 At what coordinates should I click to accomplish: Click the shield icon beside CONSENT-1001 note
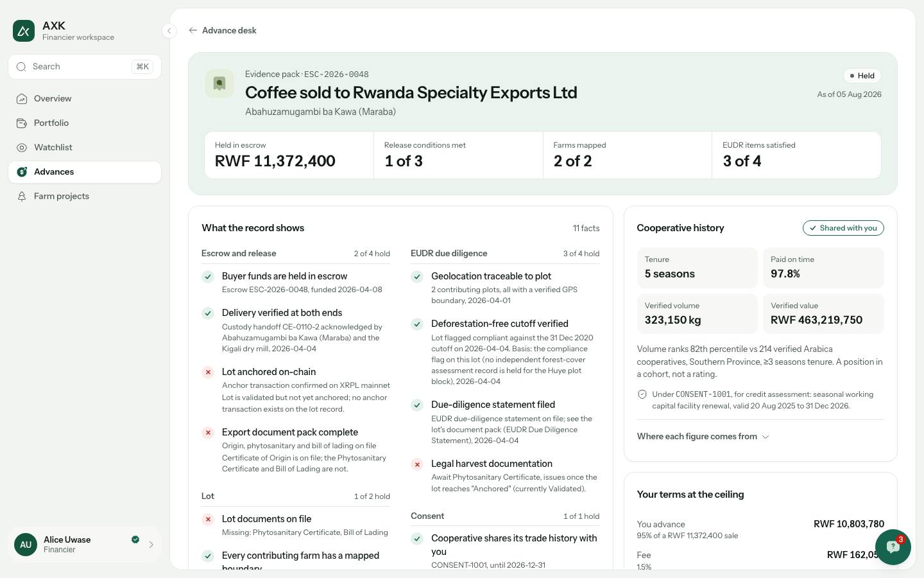tap(642, 394)
